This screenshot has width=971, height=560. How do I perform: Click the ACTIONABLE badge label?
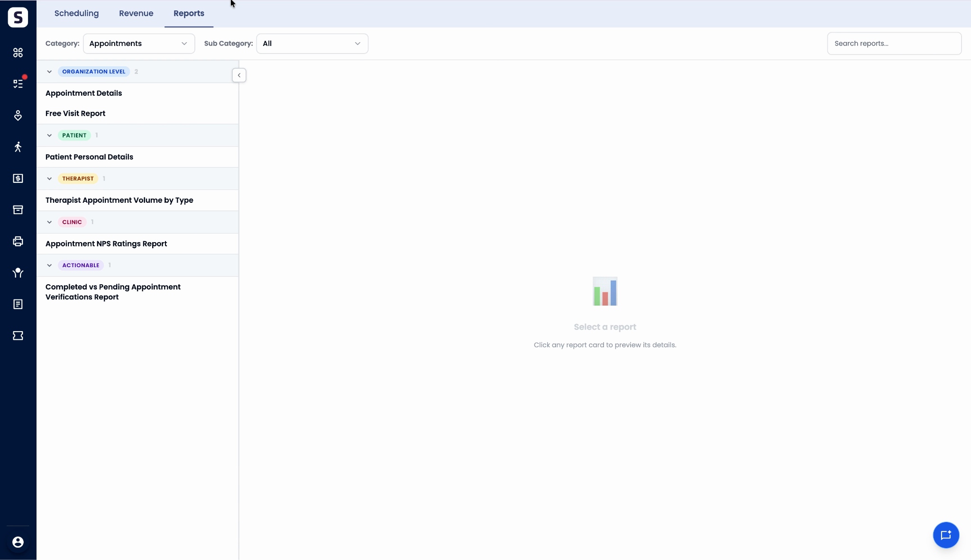[x=81, y=265]
